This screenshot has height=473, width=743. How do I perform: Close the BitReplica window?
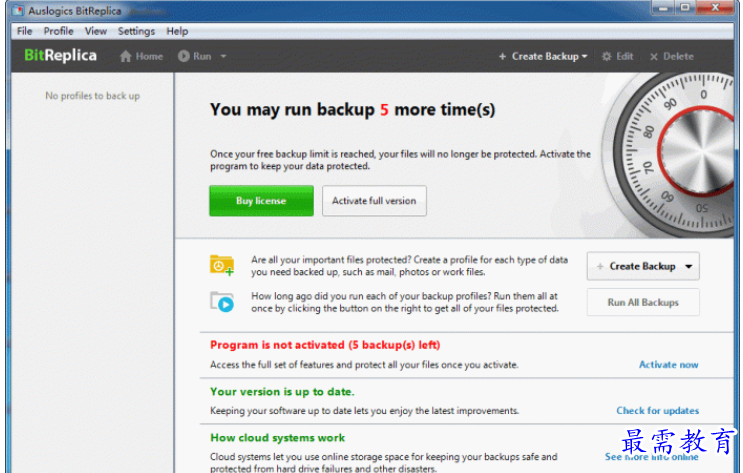716,8
